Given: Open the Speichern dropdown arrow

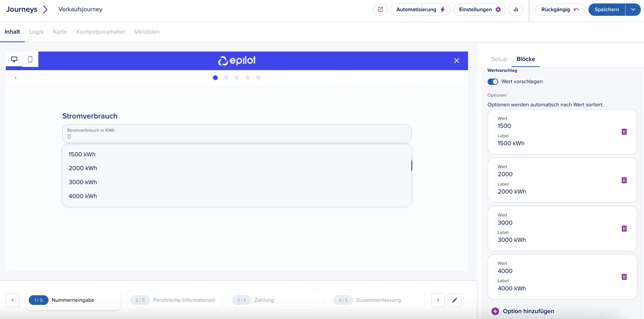Looking at the screenshot, I should [x=633, y=9].
